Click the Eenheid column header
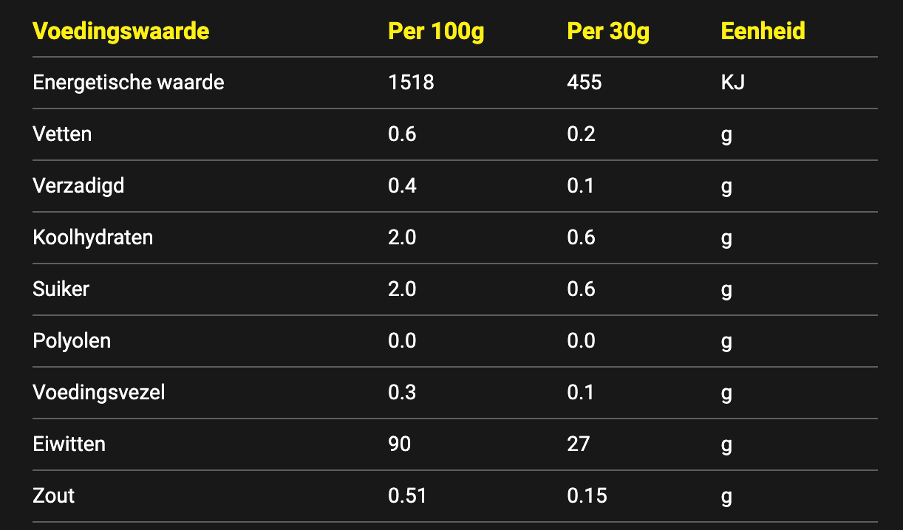The height and width of the screenshot is (530, 904). click(763, 31)
